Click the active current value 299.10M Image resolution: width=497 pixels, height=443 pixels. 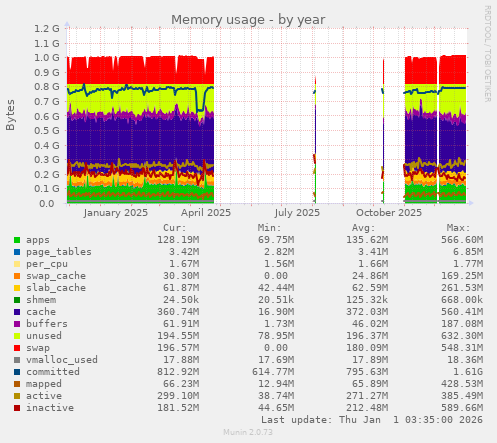coord(178,396)
